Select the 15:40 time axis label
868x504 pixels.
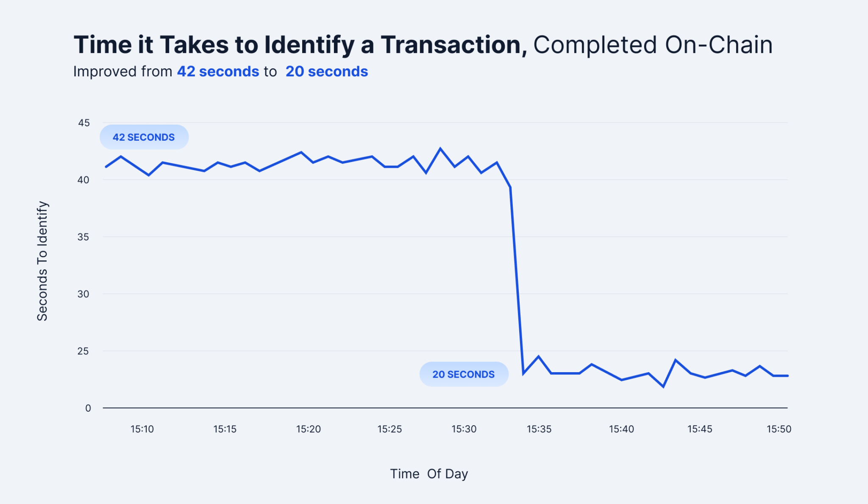tap(621, 429)
